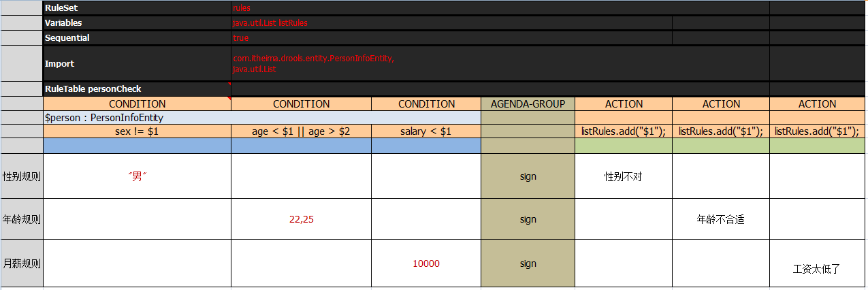Click the '性别规则' row header
The height and width of the screenshot is (290, 868).
21,176
